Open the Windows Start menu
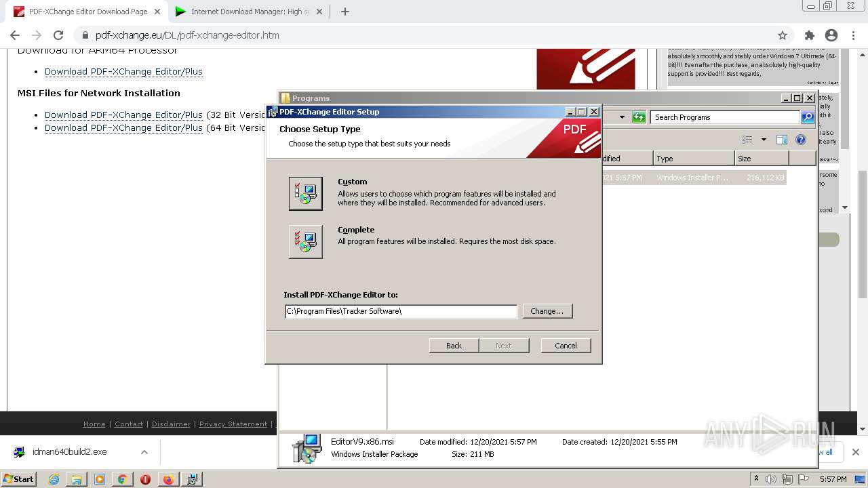Viewport: 868px width, 488px height. 19,479
